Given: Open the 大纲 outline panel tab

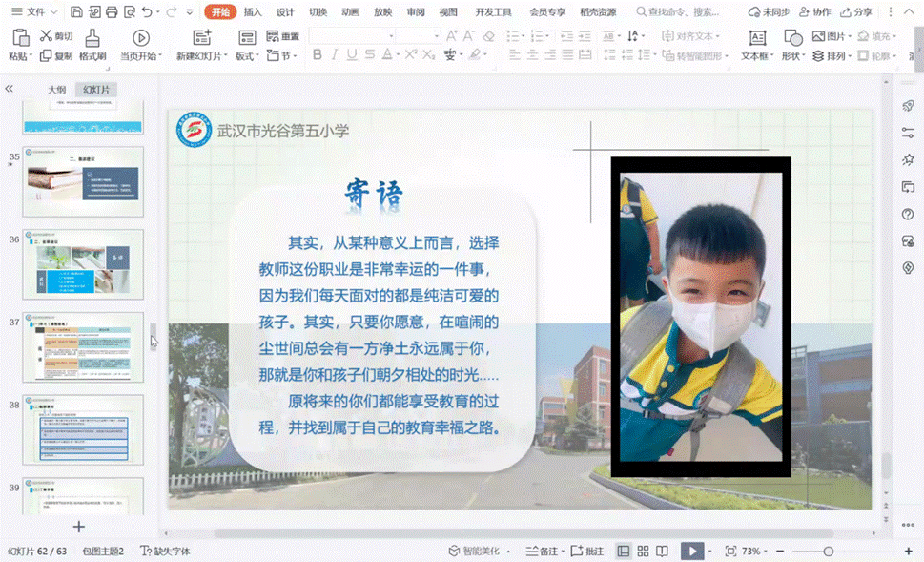Looking at the screenshot, I should pos(57,90).
